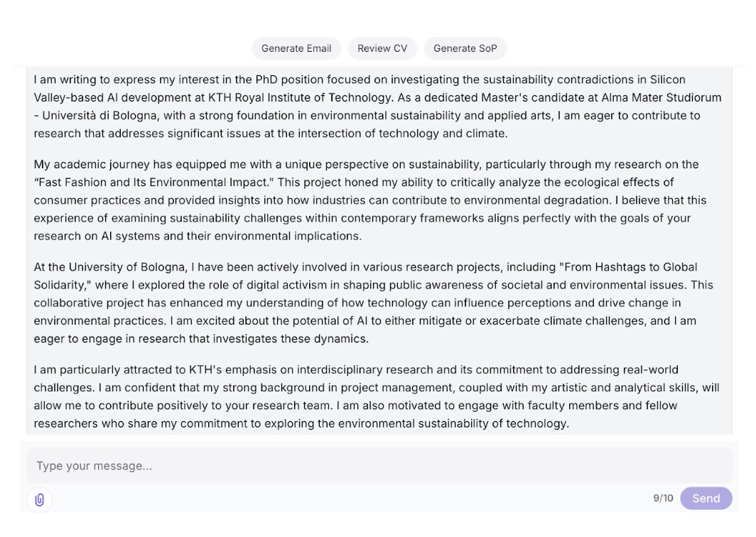Click the Generate SoP button
Image resolution: width=756 pixels, height=537 pixels.
tap(465, 48)
